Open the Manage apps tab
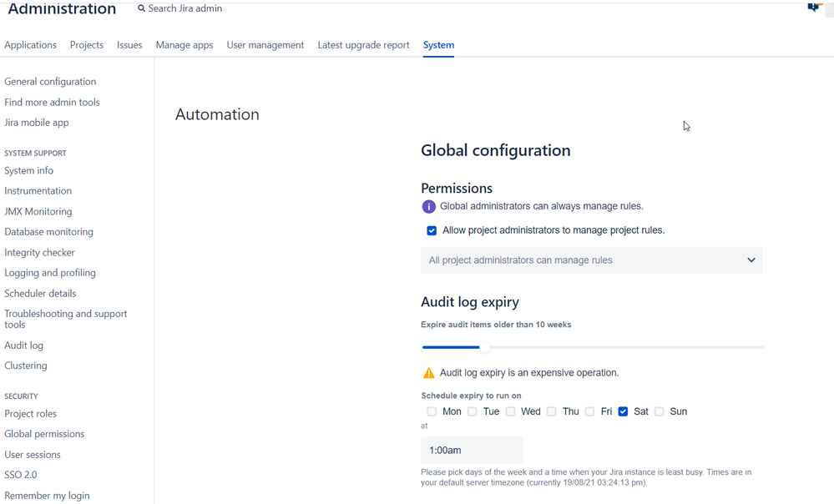834x504 pixels. click(184, 45)
